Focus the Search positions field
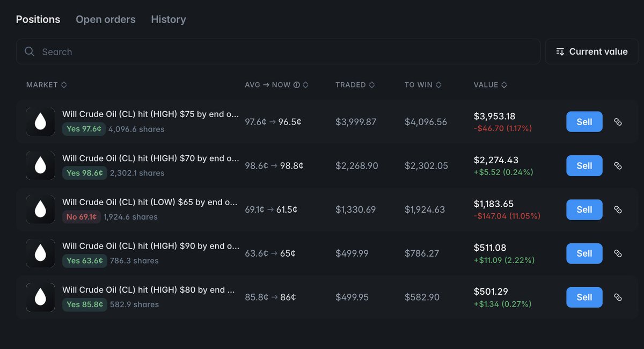644x349 pixels. pyautogui.click(x=278, y=52)
